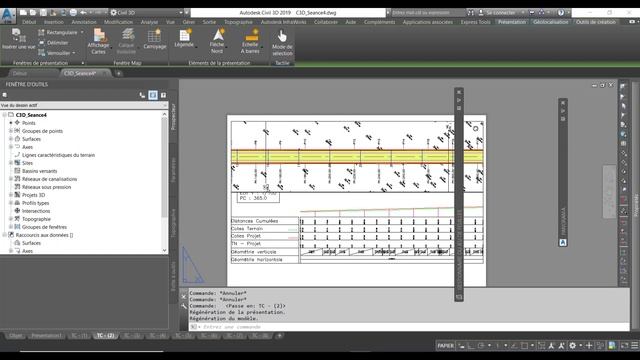
Task: Toggle object snap icon in status bar
Action: (x=524, y=346)
